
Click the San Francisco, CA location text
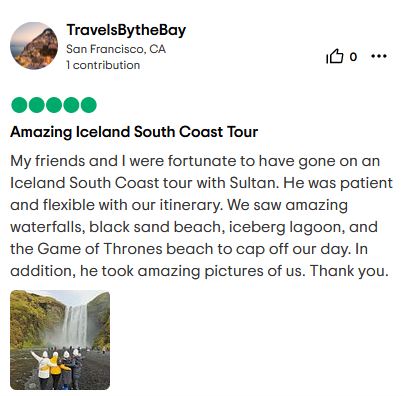coord(116,49)
